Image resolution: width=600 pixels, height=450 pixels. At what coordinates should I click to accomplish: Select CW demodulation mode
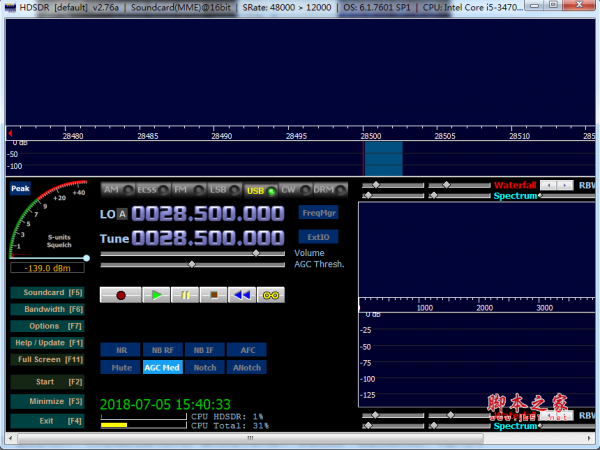[x=295, y=190]
